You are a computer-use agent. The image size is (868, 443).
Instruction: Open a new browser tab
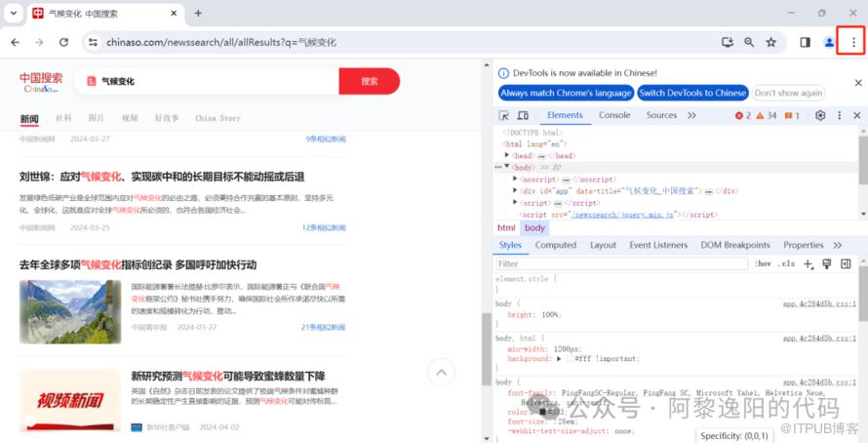click(198, 14)
